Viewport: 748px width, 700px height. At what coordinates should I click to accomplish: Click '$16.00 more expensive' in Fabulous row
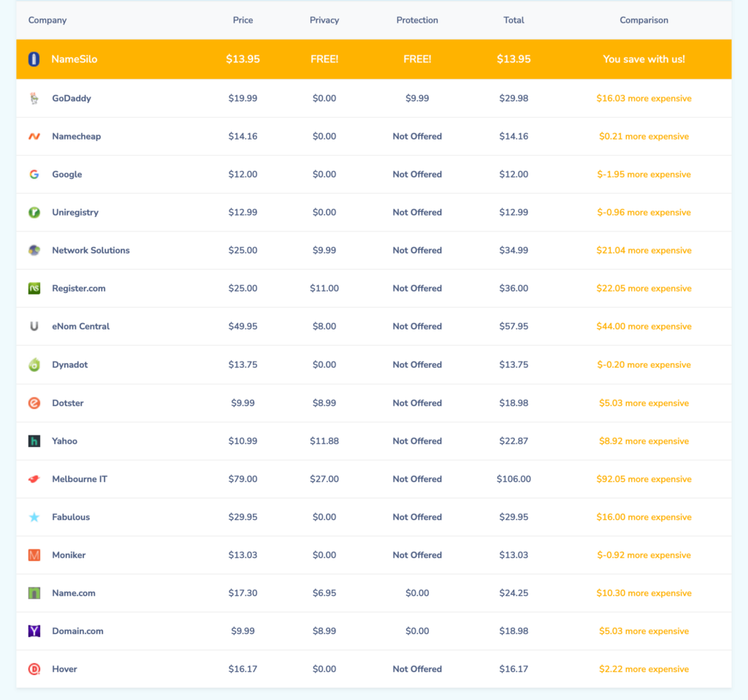644,517
